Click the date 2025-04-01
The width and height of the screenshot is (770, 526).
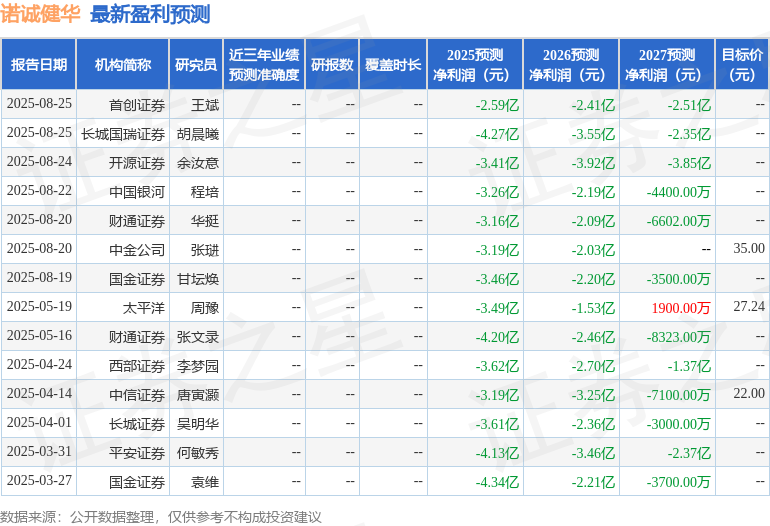click(x=39, y=422)
